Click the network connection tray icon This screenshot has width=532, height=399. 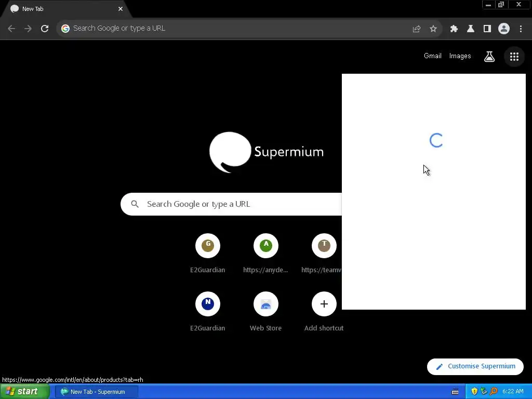[484, 392]
